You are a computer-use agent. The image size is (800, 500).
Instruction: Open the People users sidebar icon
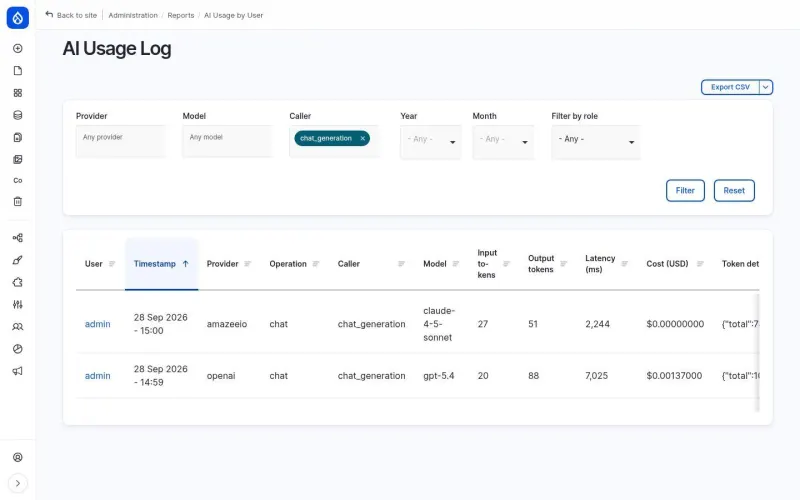(x=17, y=327)
